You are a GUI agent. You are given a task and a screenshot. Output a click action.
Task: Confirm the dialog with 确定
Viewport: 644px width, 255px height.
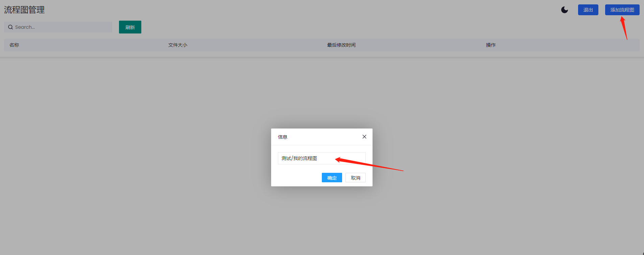(x=332, y=178)
